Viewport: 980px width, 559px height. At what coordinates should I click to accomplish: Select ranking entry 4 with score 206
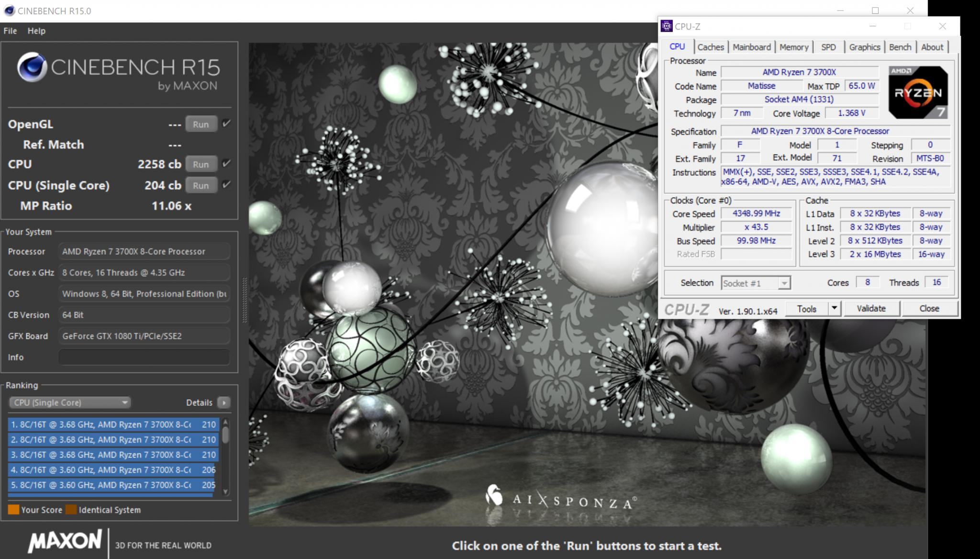pos(113,470)
